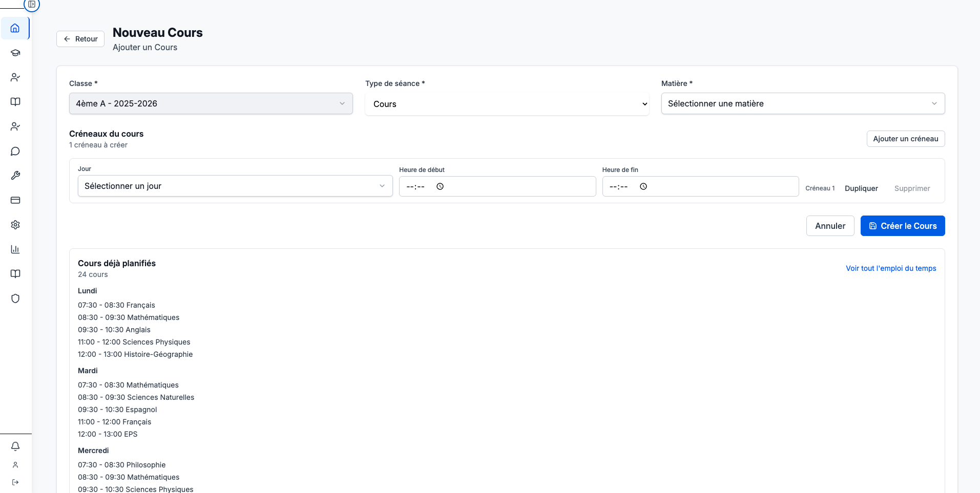Expand the Sélectionner un jour dropdown
This screenshot has width=980, height=493.
click(x=235, y=186)
